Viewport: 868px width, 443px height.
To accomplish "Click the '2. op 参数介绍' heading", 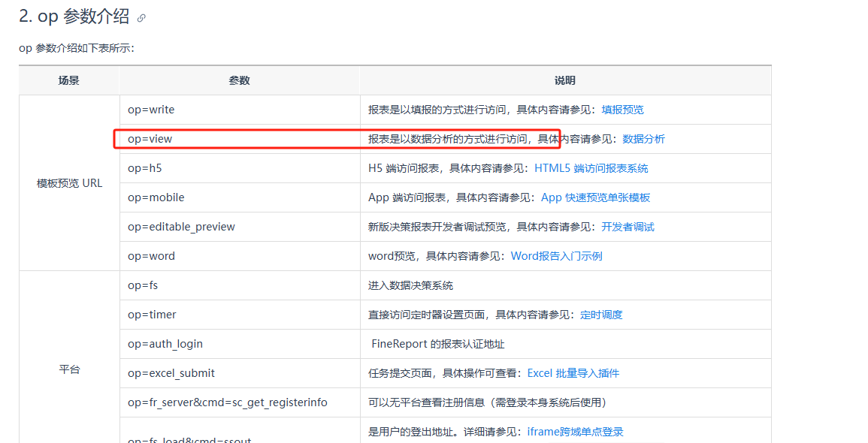I will (74, 17).
